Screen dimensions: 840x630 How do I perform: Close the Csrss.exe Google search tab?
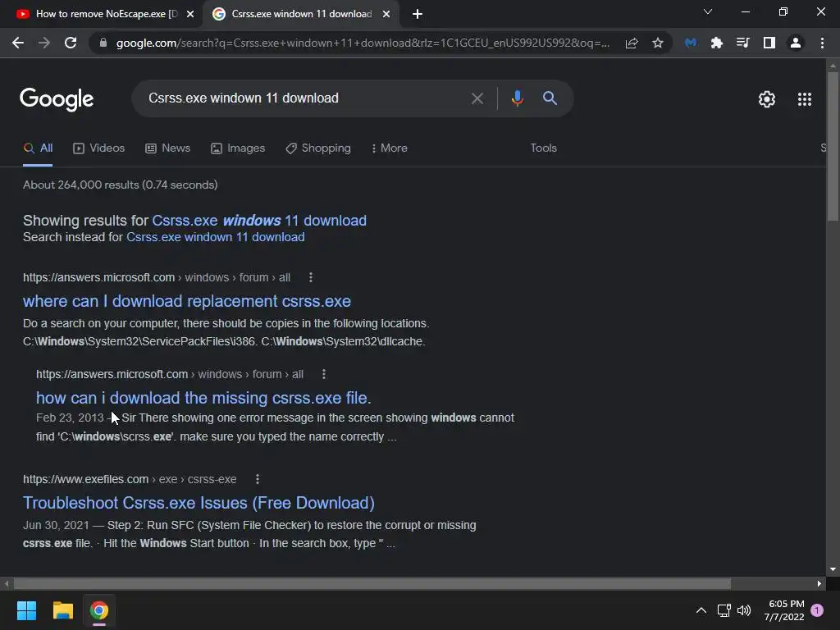[x=386, y=14]
